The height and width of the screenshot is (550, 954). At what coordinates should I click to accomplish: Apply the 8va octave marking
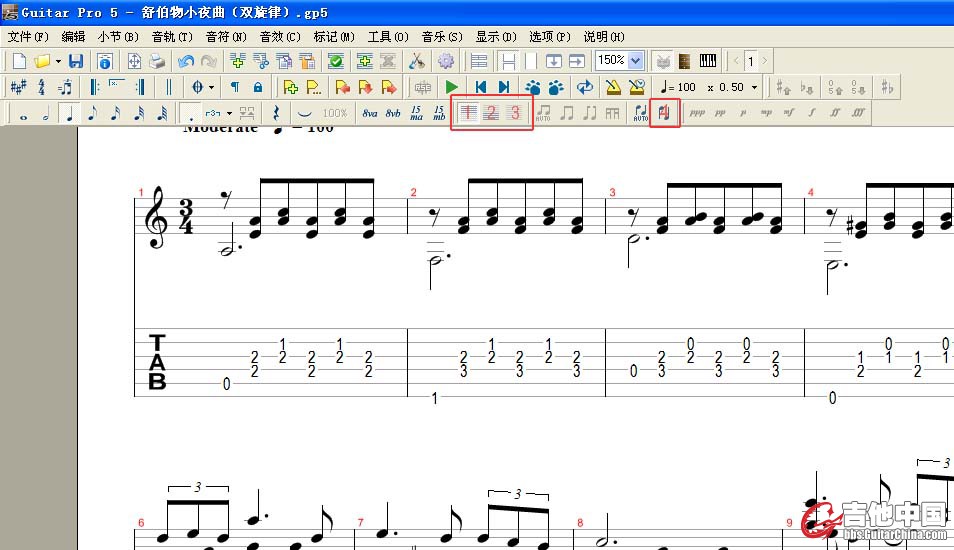[x=370, y=113]
